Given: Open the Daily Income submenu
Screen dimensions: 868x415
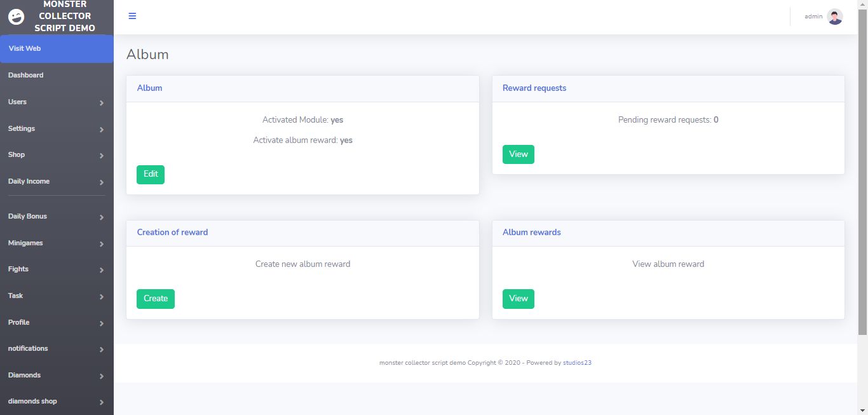Looking at the screenshot, I should coord(57,181).
